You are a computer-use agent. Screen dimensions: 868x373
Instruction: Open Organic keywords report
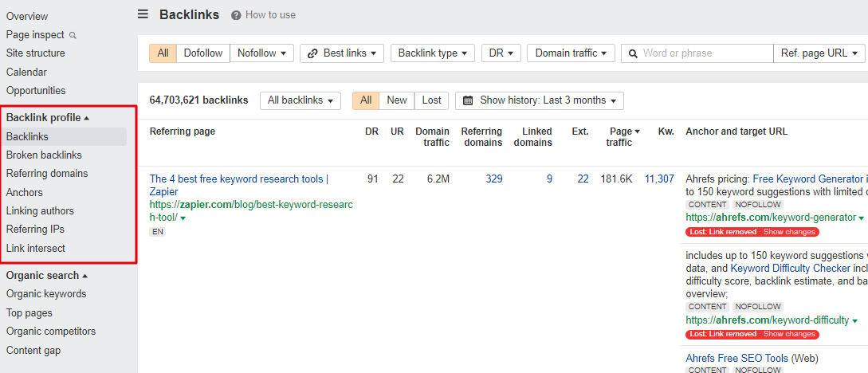click(46, 294)
